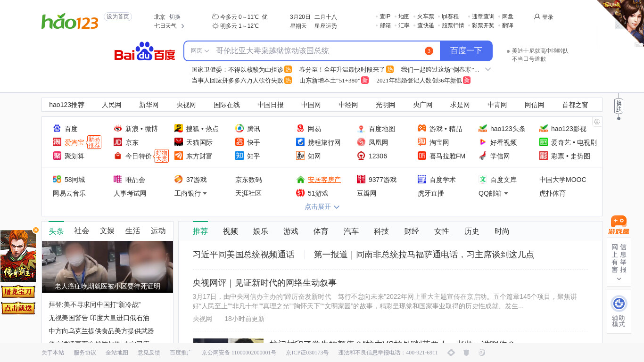Click the 京东 JD icon
644x362 pixels.
(x=118, y=142)
